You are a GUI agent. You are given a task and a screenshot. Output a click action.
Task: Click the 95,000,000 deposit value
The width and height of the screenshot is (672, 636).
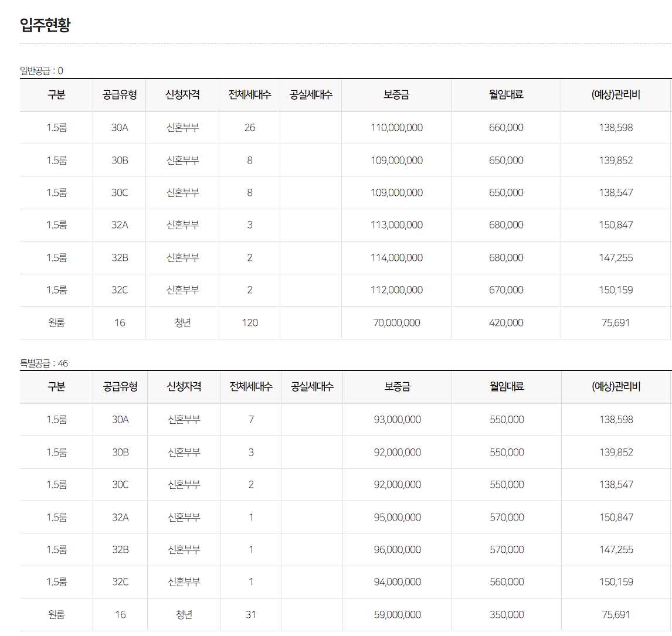click(398, 517)
